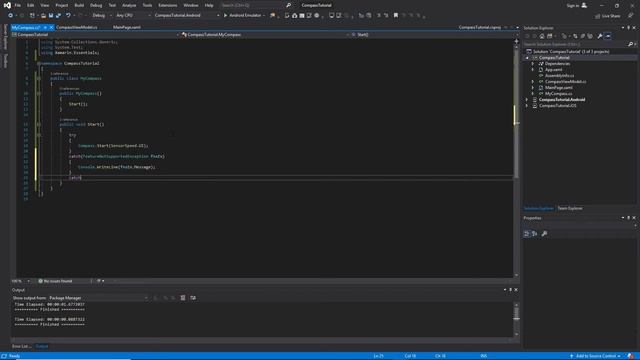Screen dimensions: 640x360
Task: Expand the MainPage.xaml node
Action: pyautogui.click(x=533, y=88)
